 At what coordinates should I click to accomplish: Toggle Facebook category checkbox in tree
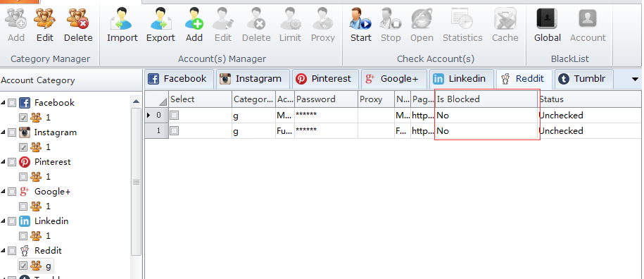click(x=13, y=103)
